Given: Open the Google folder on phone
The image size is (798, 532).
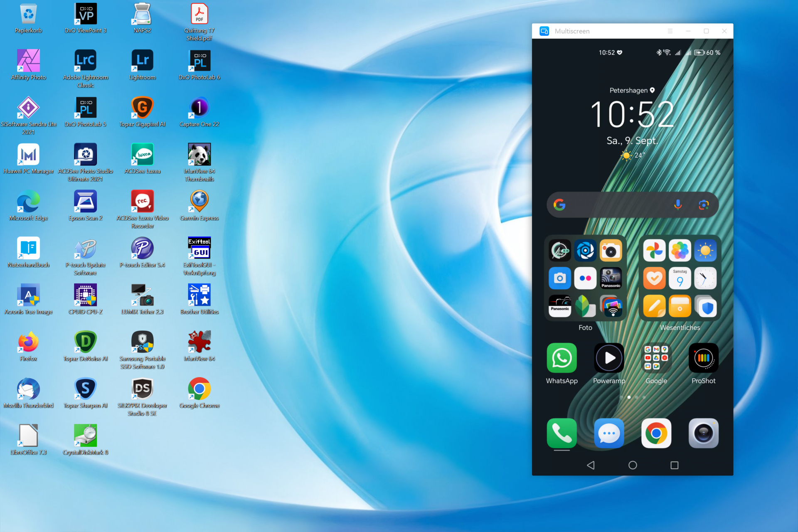Looking at the screenshot, I should point(656,358).
